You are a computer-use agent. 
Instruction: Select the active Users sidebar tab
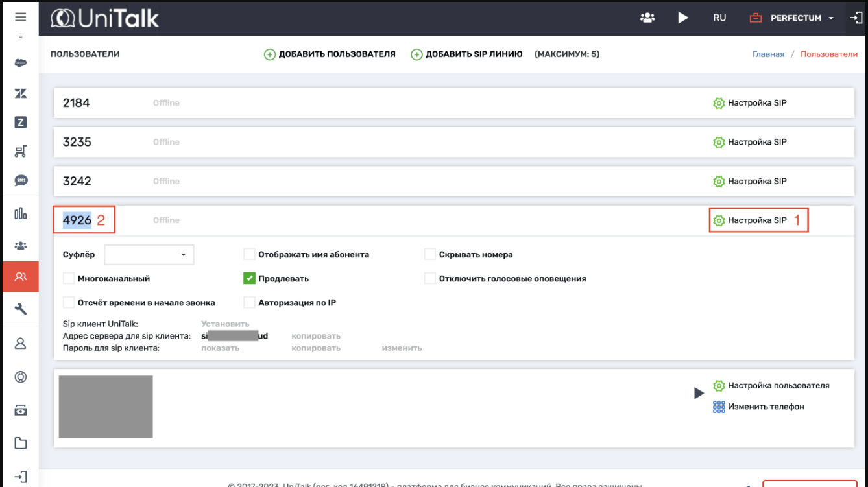21,277
